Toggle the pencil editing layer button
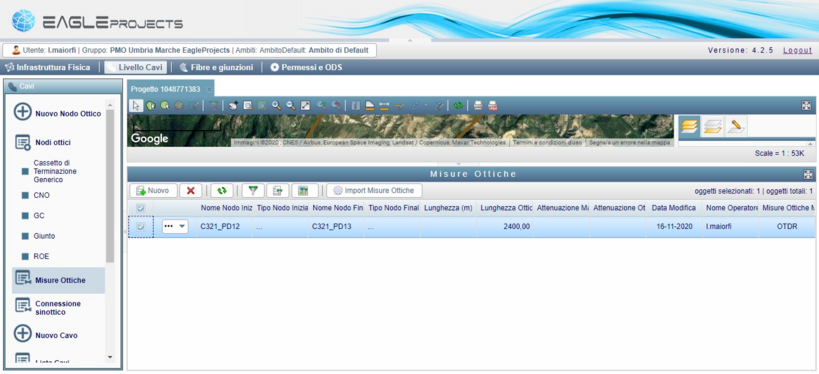This screenshot has height=374, width=819. (736, 126)
